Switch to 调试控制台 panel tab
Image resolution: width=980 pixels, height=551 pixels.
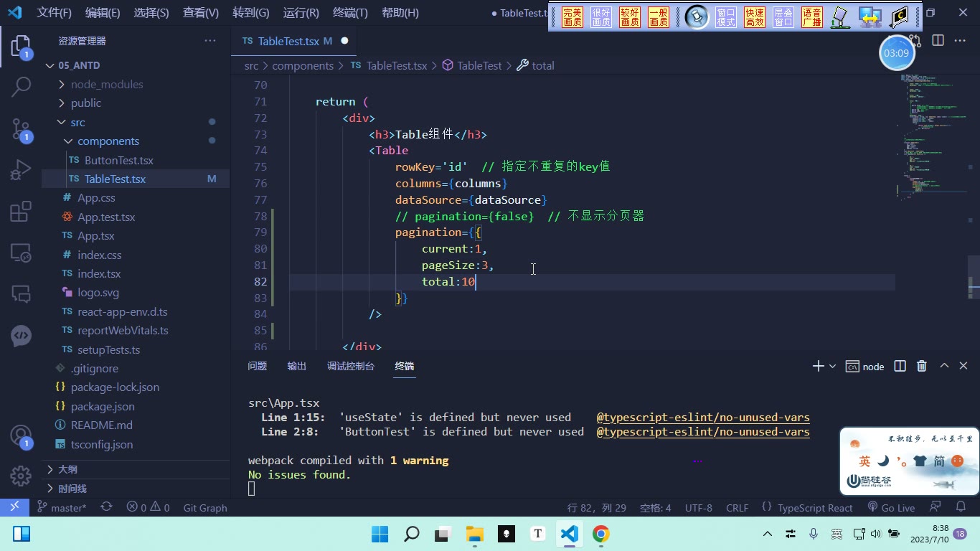tap(351, 366)
